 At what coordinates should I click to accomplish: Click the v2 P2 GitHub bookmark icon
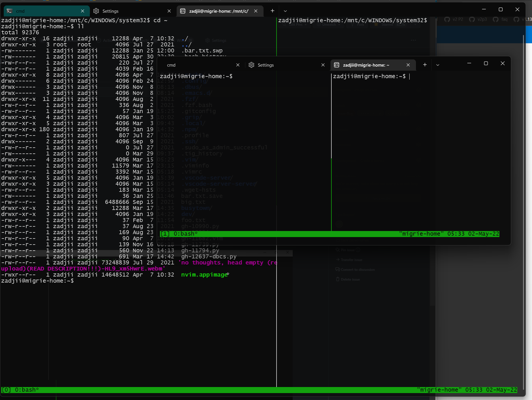[x=447, y=20]
